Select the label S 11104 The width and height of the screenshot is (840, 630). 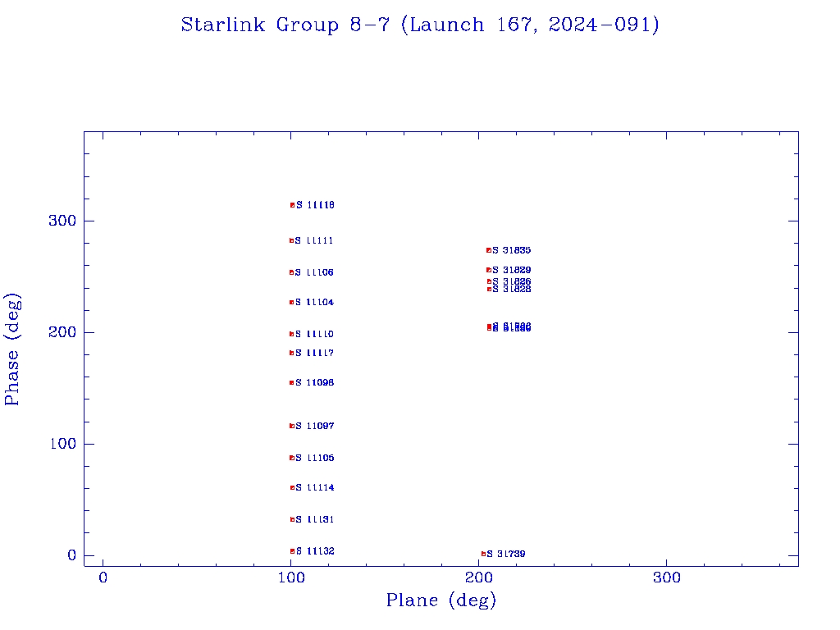(314, 302)
